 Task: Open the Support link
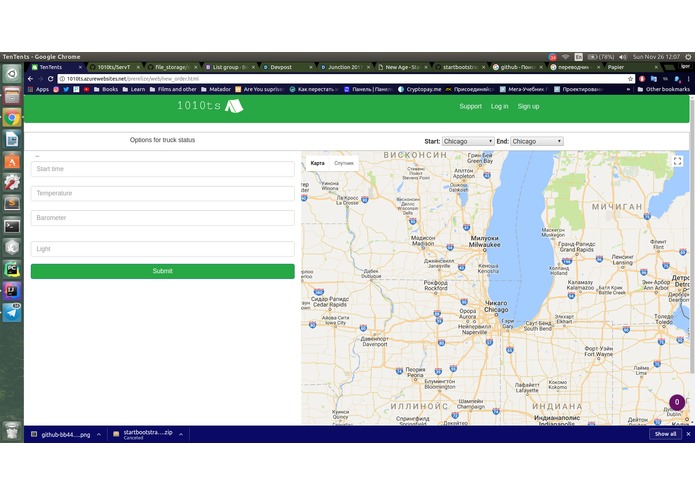tap(470, 106)
